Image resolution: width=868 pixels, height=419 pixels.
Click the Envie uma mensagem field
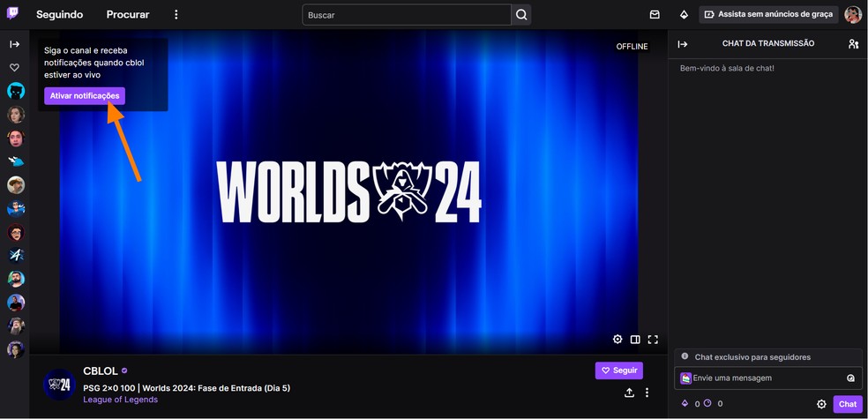pyautogui.click(x=768, y=378)
